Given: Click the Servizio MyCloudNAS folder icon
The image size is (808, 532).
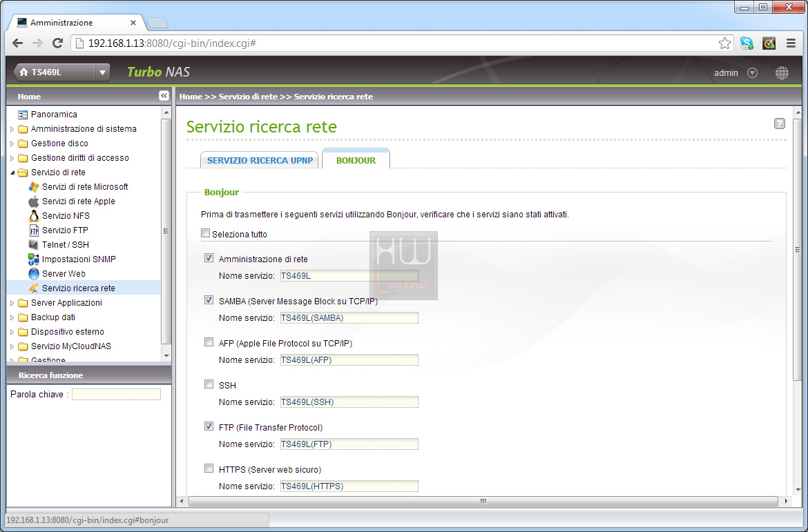Looking at the screenshot, I should (23, 346).
